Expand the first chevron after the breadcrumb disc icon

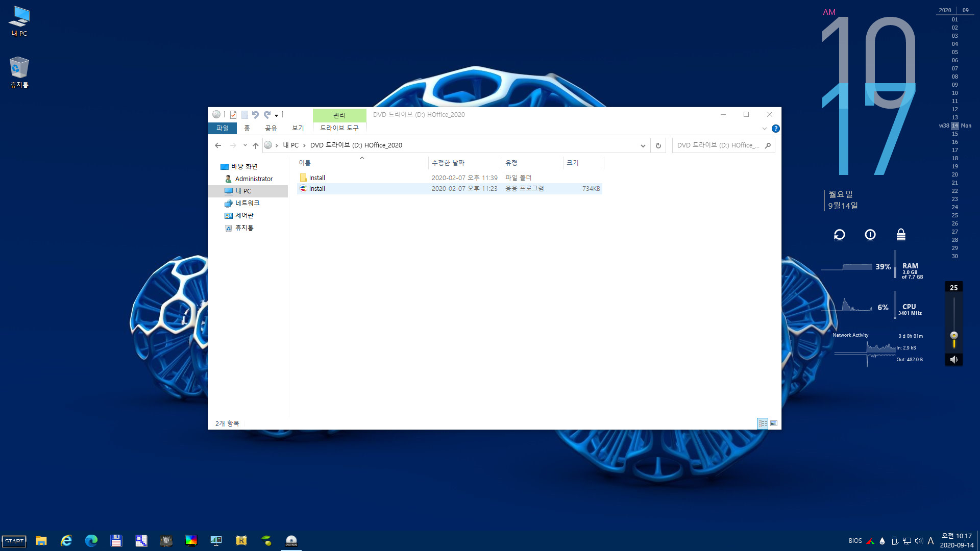pyautogui.click(x=277, y=145)
